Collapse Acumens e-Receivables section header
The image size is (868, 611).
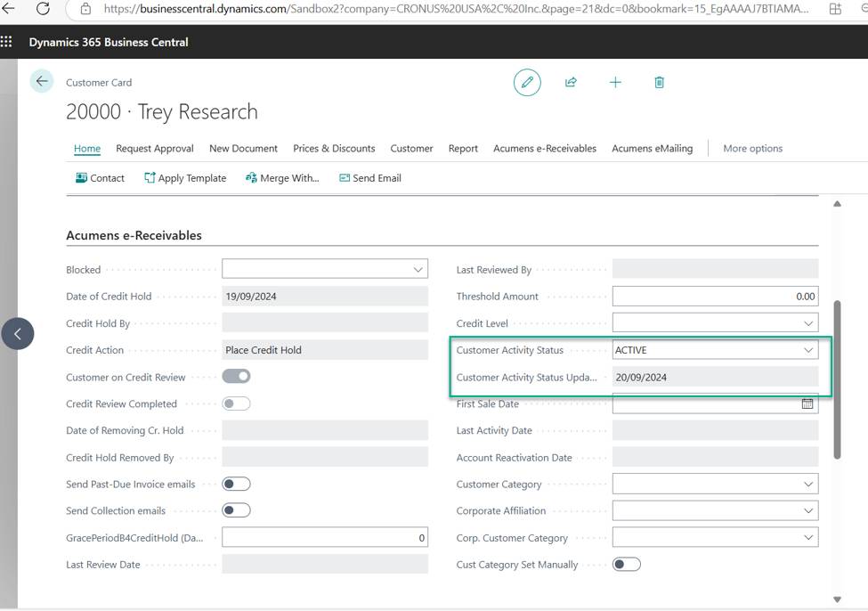point(134,235)
